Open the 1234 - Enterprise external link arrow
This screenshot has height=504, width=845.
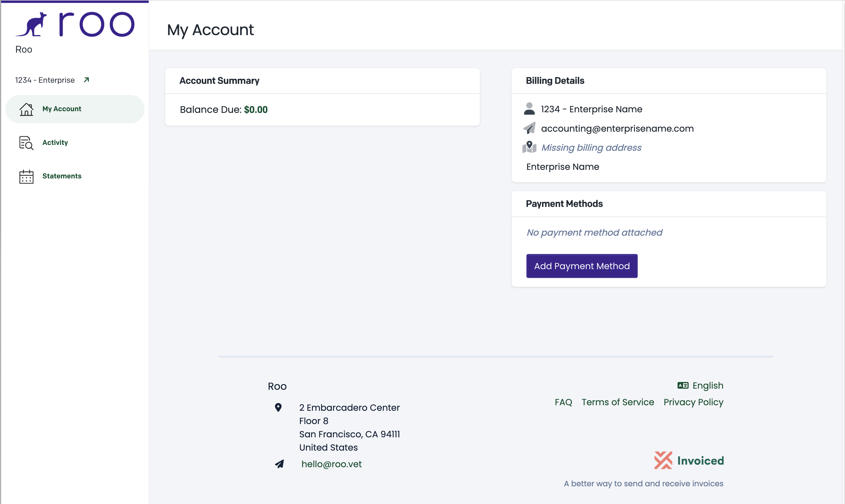point(87,80)
